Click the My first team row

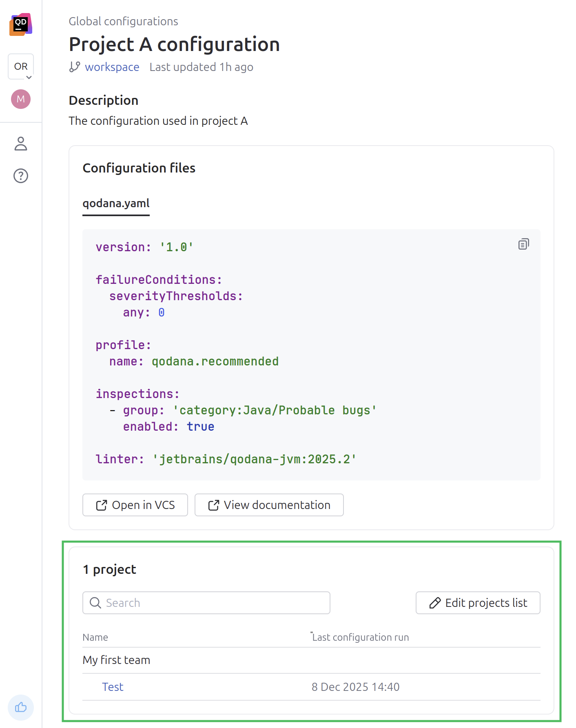point(116,660)
